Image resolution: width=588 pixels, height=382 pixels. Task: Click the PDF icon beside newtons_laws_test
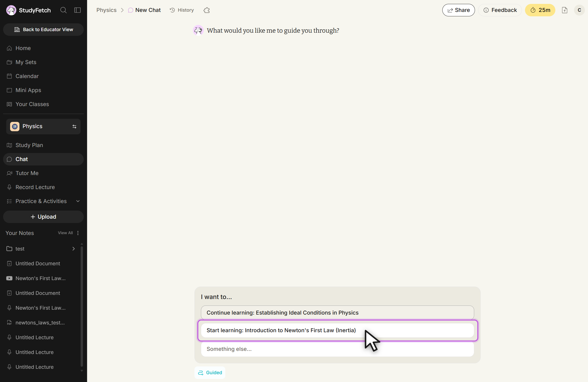tap(9, 323)
